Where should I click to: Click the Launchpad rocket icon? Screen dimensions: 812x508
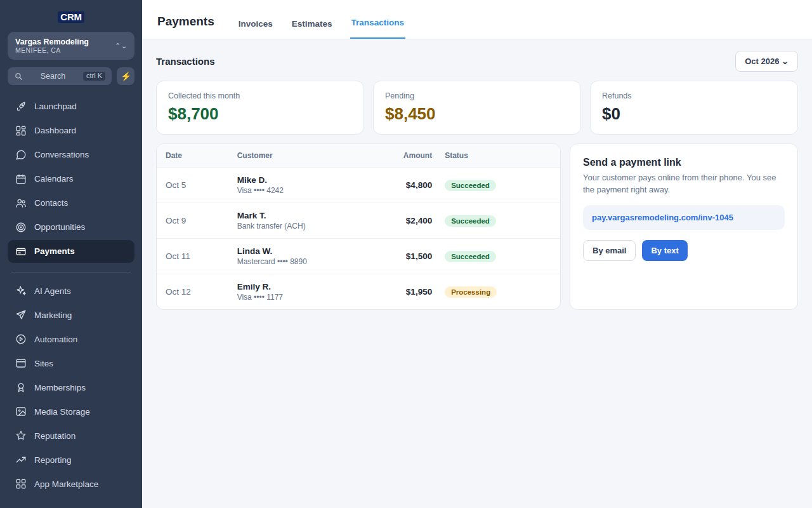(21, 107)
